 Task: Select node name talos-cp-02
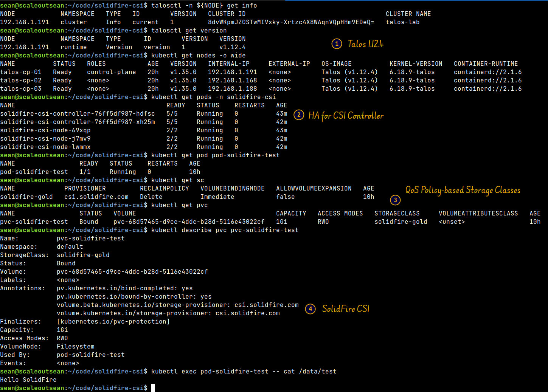point(21,80)
